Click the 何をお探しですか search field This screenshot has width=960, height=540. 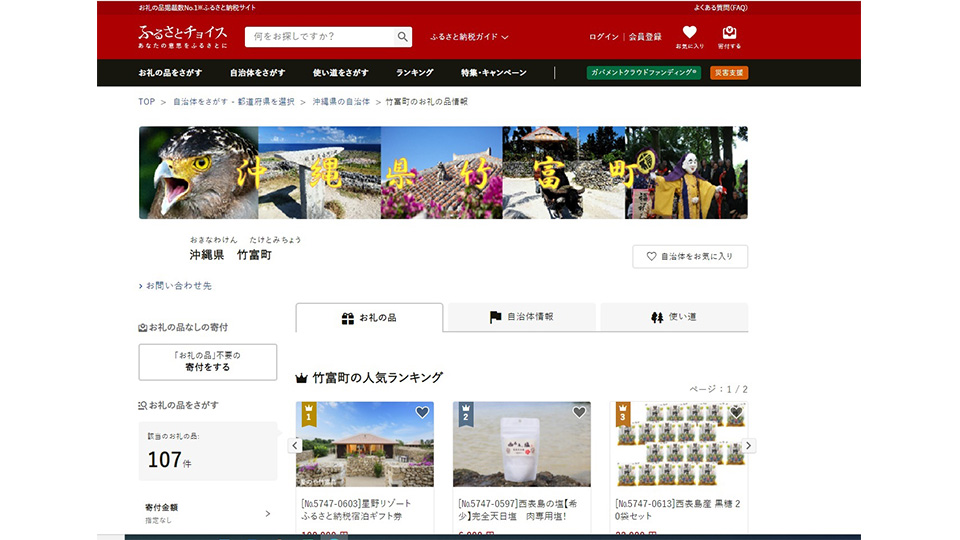[320, 37]
